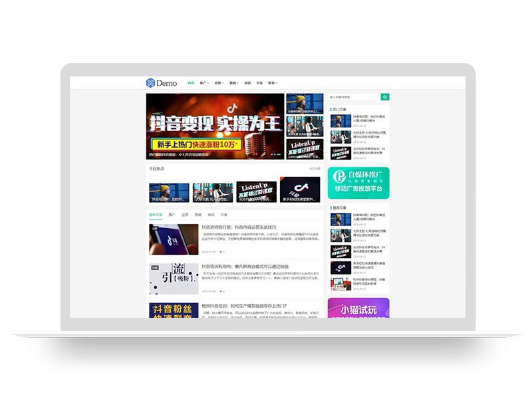Expand the 推广 navigation dropdown
The width and height of the screenshot is (532, 399).
[203, 83]
